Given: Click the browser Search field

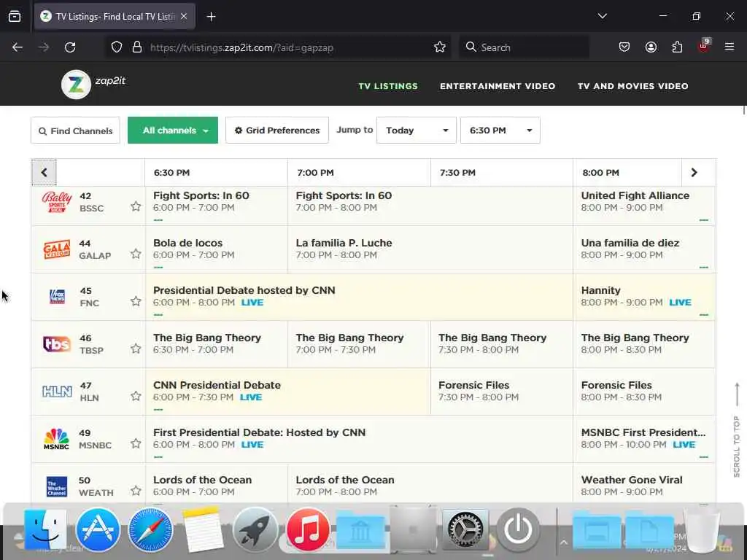Looking at the screenshot, I should (x=524, y=47).
